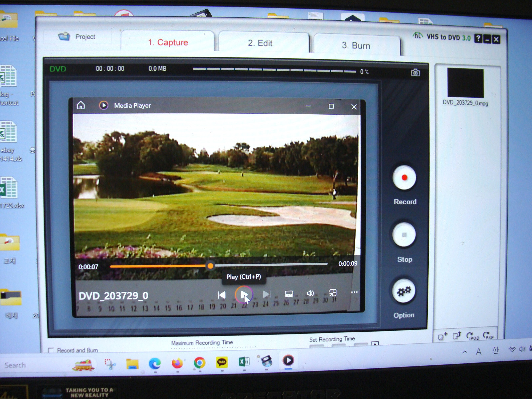This screenshot has height=399, width=532.
Task: Open Media Player more options menu
Action: click(354, 292)
